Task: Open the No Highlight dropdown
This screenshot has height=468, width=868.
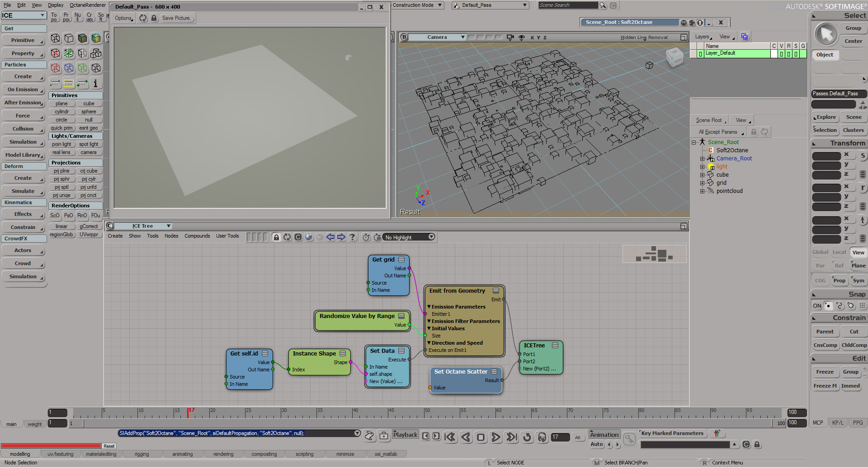Action: 409,237
